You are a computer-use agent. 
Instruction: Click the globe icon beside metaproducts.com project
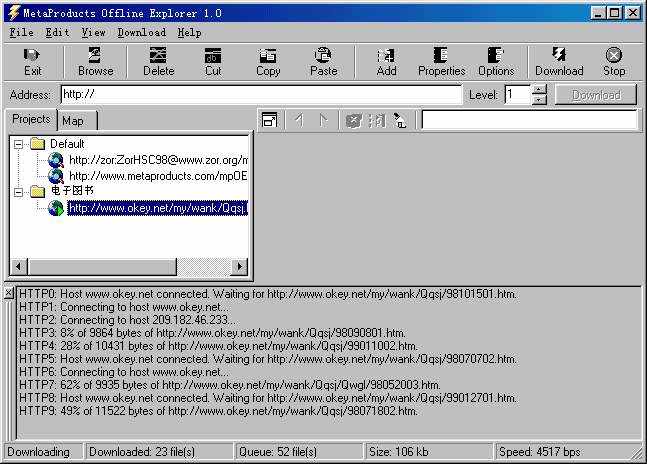pyautogui.click(x=56, y=176)
